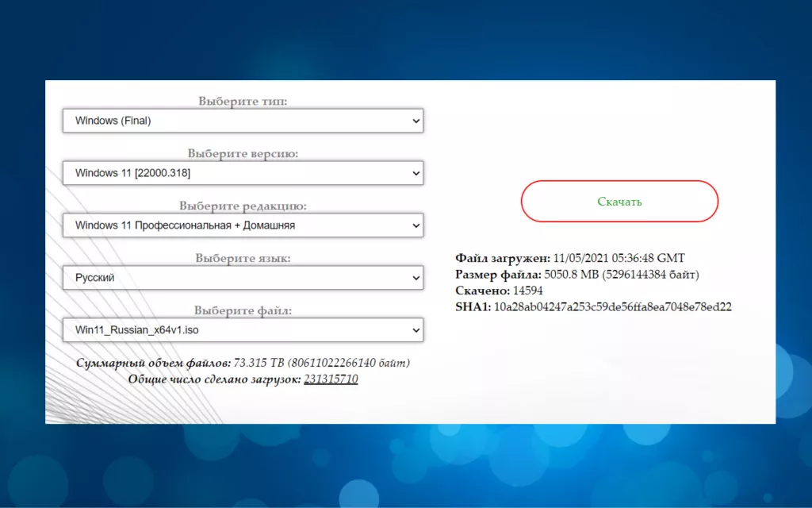Open the language dropdown showing Русский
Screen dimensions: 812x508
pos(243,278)
